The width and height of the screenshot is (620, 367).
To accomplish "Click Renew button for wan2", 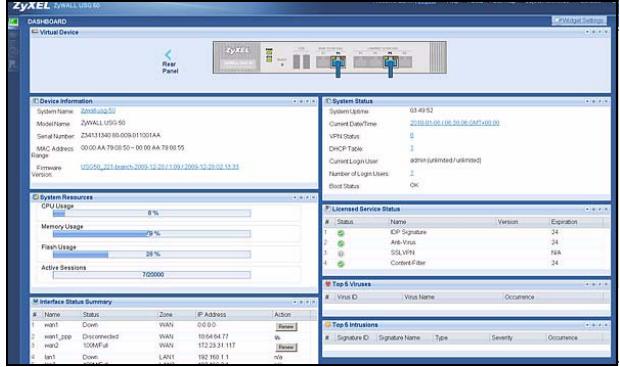I will coord(286,347).
